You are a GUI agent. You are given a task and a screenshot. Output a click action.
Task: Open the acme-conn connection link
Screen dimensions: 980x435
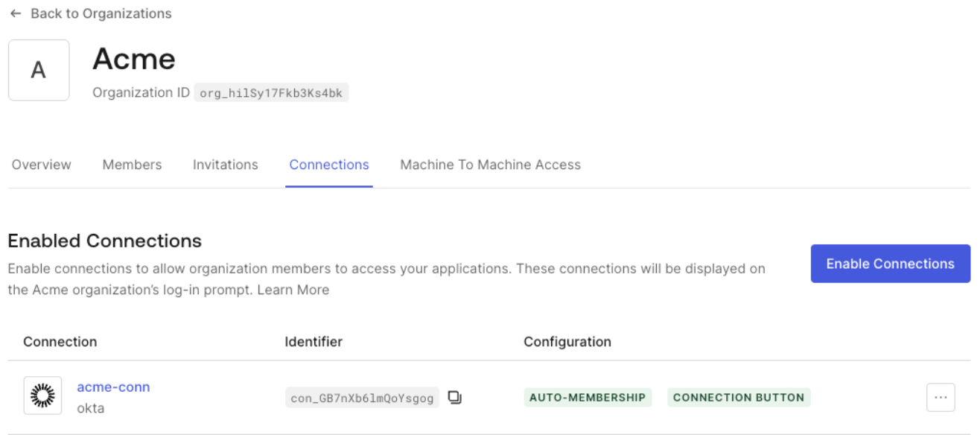[x=113, y=387]
